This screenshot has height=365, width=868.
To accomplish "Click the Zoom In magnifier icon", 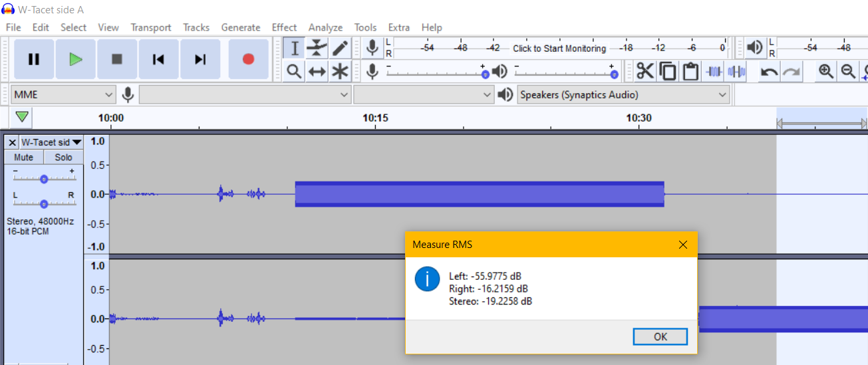I will [826, 71].
